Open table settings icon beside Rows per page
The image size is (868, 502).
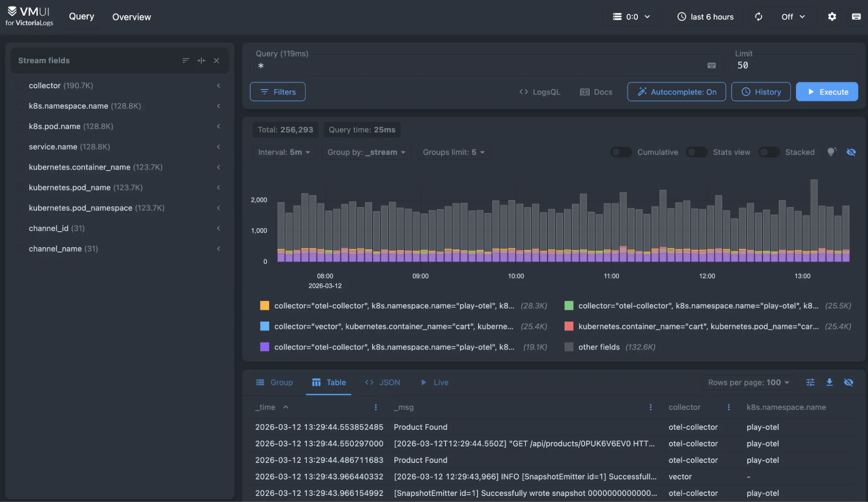pos(810,382)
